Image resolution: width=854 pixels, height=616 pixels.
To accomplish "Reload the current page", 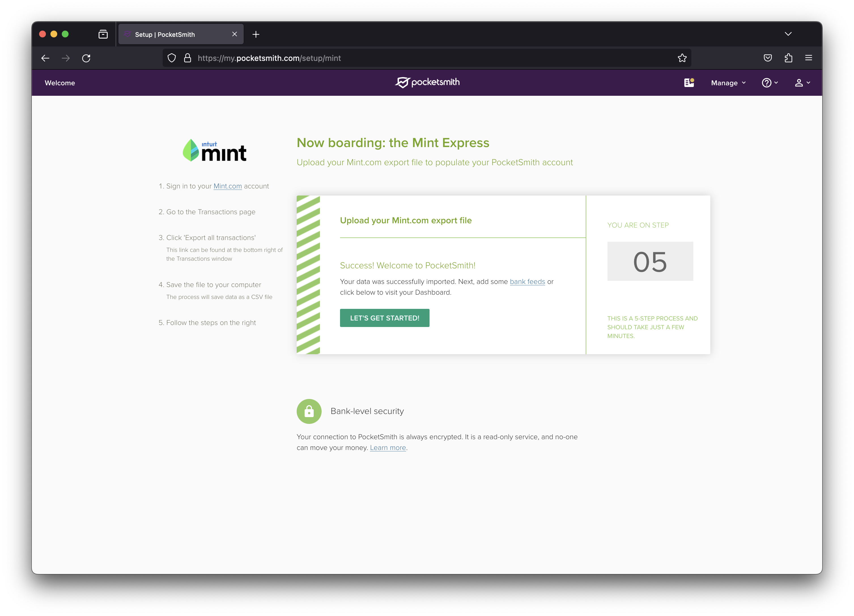I will coord(86,58).
